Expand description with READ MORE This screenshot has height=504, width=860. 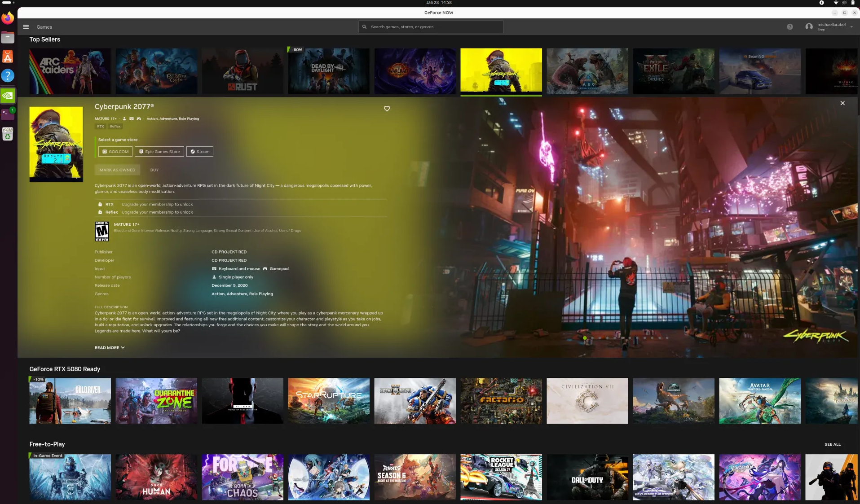[110, 348]
